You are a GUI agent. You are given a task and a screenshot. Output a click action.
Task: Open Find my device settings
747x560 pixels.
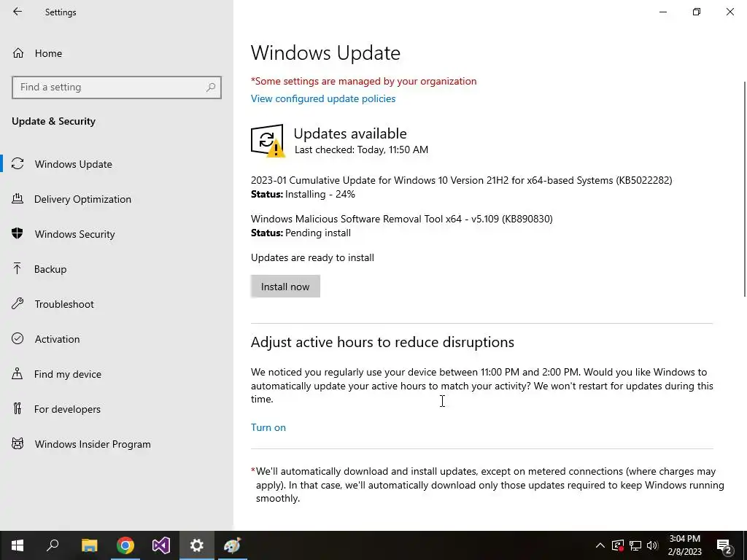point(67,374)
